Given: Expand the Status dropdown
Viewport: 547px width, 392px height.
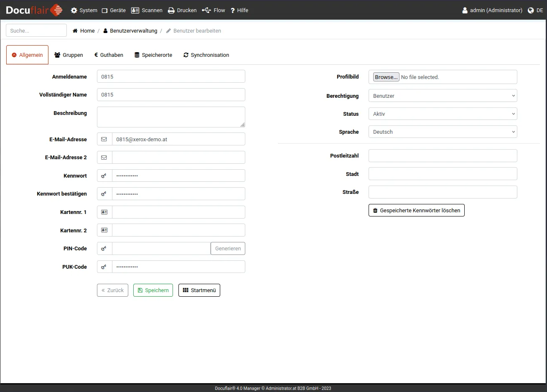Looking at the screenshot, I should [x=443, y=114].
